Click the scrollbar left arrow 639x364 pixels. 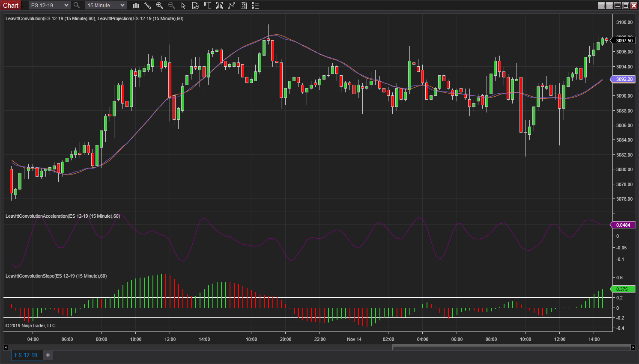[x=6, y=347]
